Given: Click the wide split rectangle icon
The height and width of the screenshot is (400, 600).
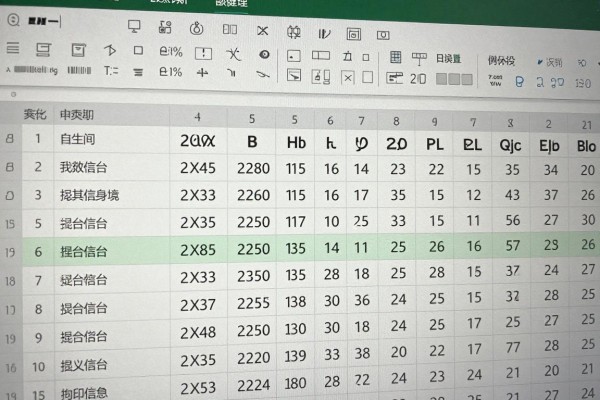Looking at the screenshot, I should pos(321,56).
